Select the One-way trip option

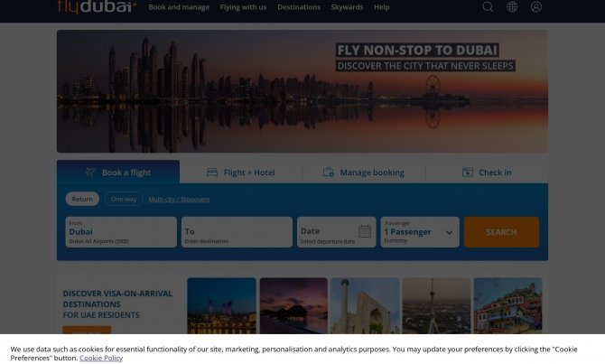point(124,199)
